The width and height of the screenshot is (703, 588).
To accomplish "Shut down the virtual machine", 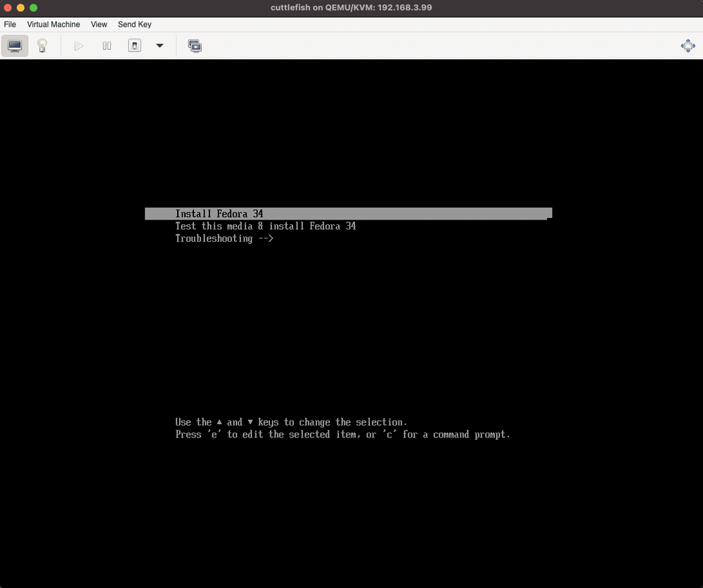I will (134, 46).
